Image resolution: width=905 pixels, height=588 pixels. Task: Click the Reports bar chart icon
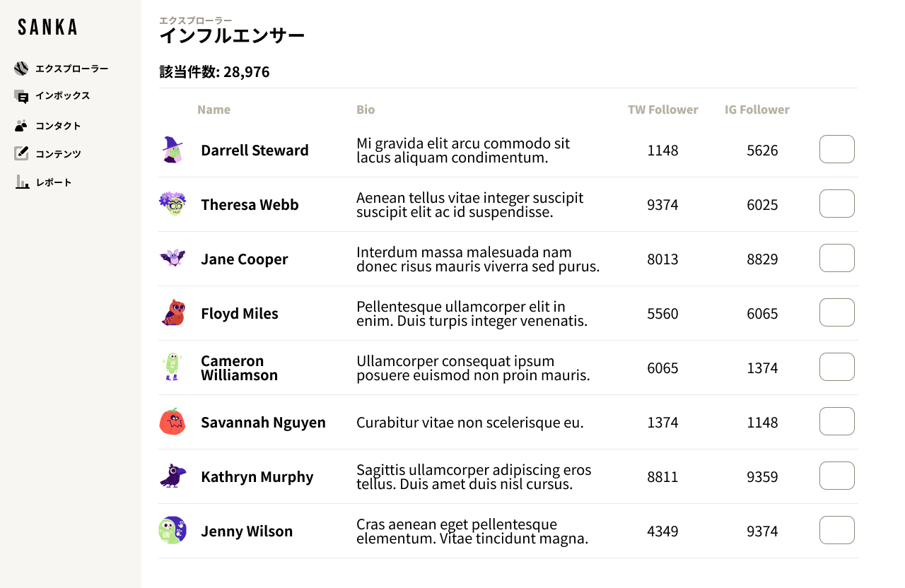pyautogui.click(x=22, y=182)
